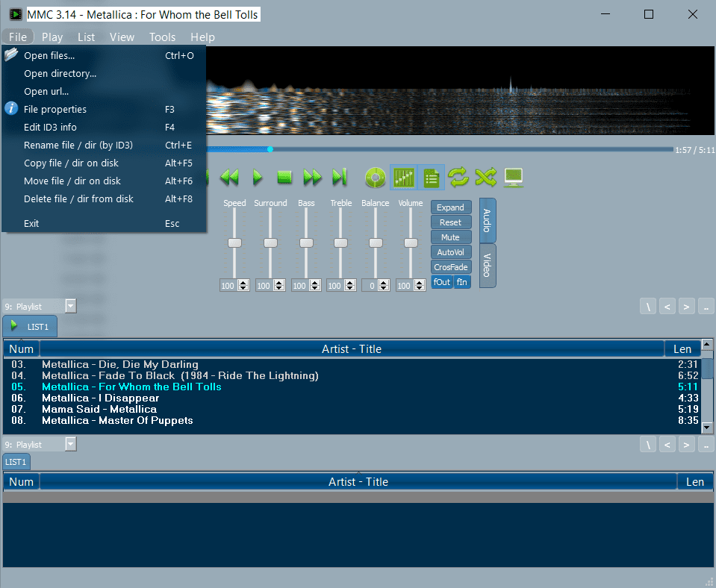
Task: Toggle the CrosFade button
Action: point(451,267)
